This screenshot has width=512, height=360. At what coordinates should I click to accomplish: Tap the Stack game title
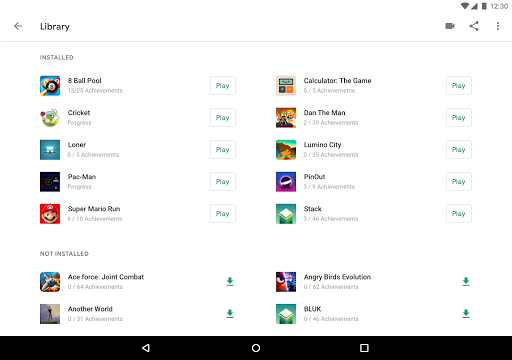[312, 209]
